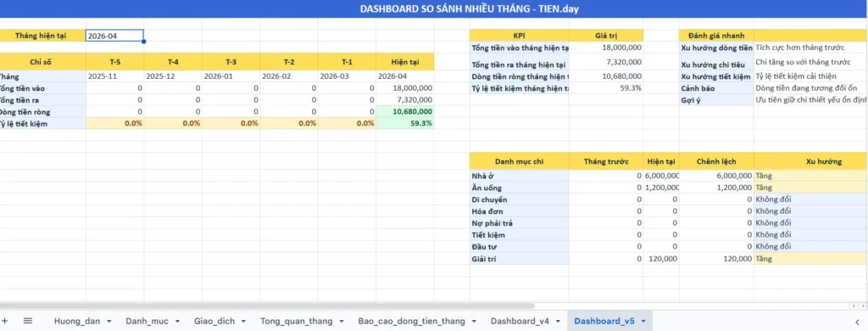Switch to the Danh_muc sheet tab

pyautogui.click(x=148, y=321)
